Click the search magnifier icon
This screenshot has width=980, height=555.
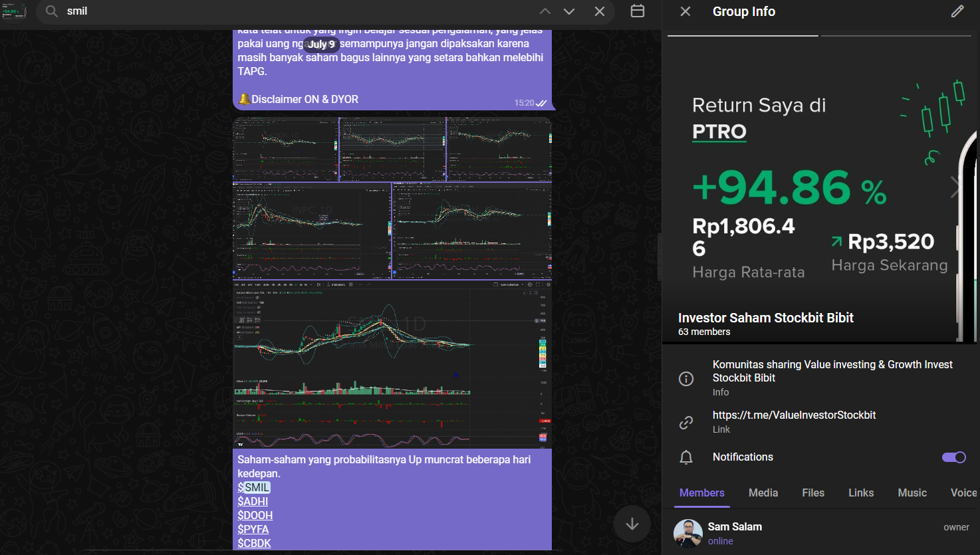52,11
